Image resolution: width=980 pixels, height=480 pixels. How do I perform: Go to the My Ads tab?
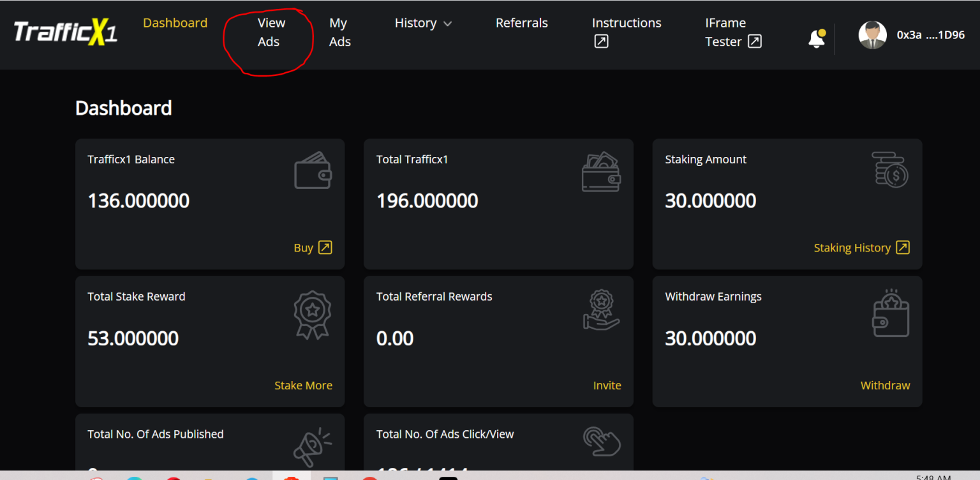(x=339, y=32)
